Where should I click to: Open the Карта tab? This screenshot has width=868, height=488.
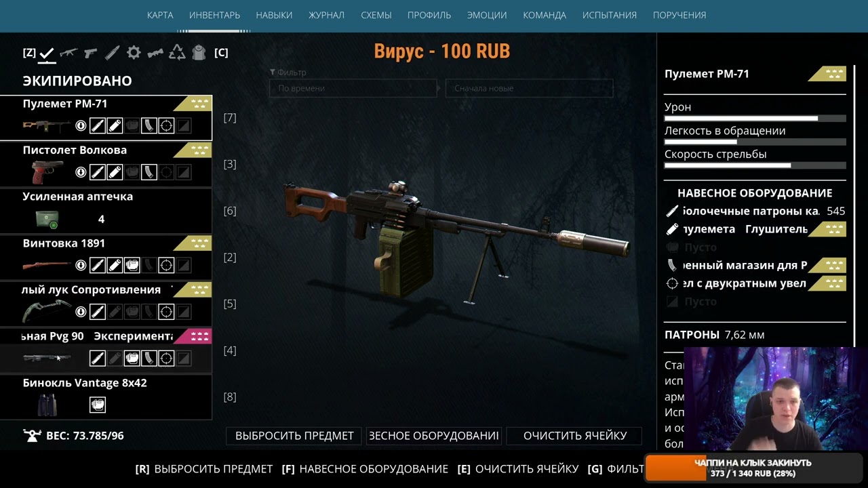click(x=160, y=15)
